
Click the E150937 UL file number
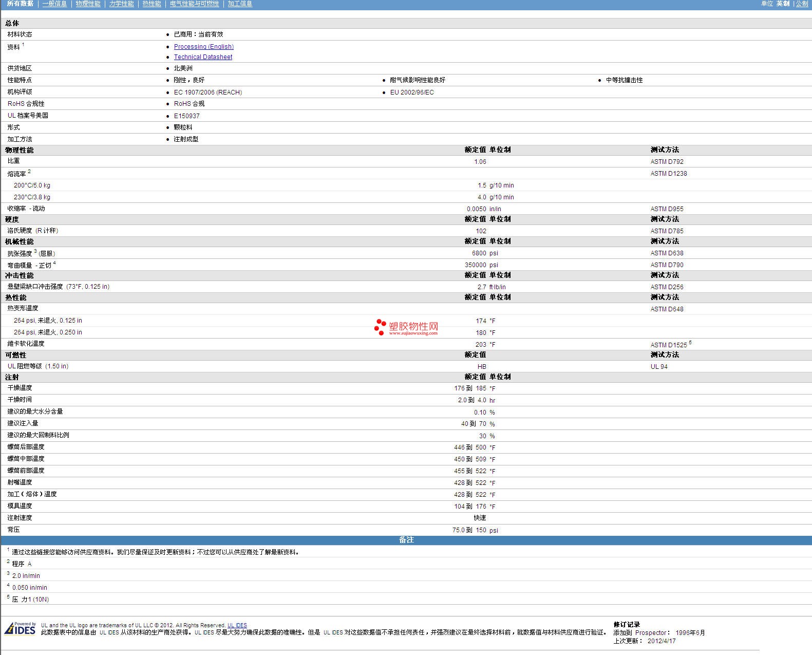(x=186, y=116)
